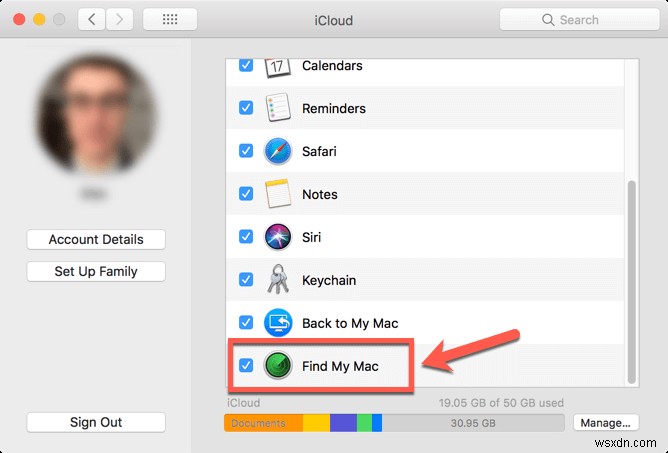Click the "Find My Mac" label
This screenshot has height=453, width=668.
[x=340, y=366]
